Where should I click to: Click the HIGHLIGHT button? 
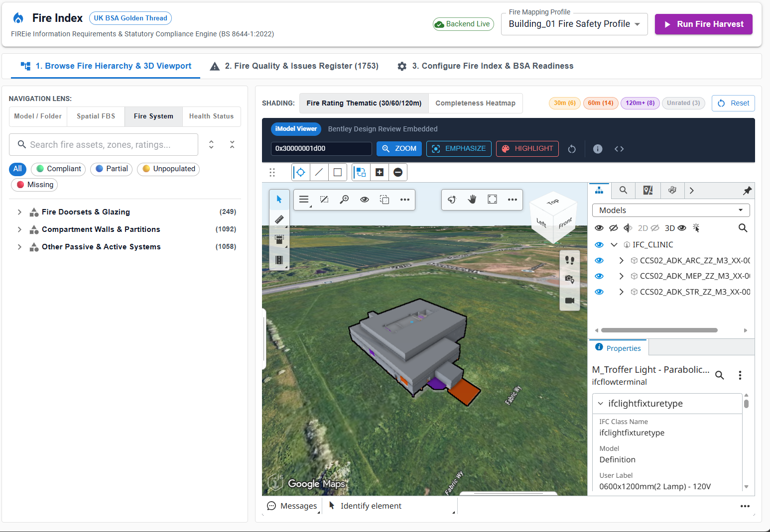coord(527,149)
